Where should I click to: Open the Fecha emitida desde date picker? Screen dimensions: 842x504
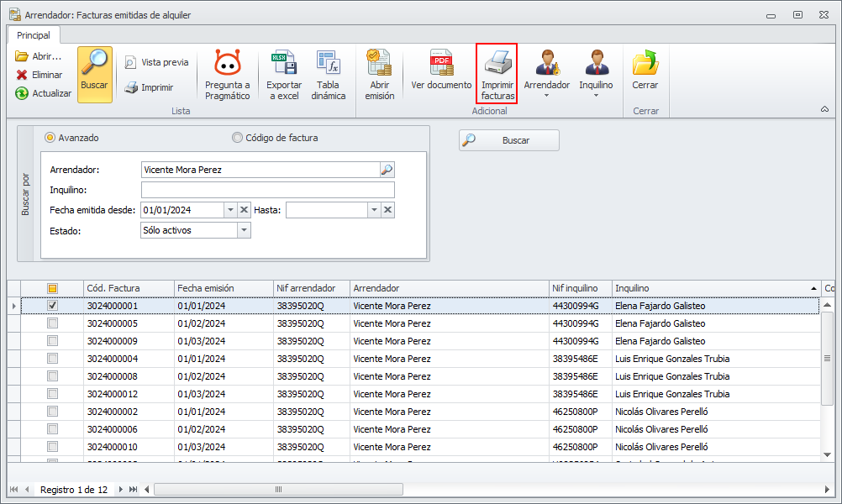[x=230, y=210]
